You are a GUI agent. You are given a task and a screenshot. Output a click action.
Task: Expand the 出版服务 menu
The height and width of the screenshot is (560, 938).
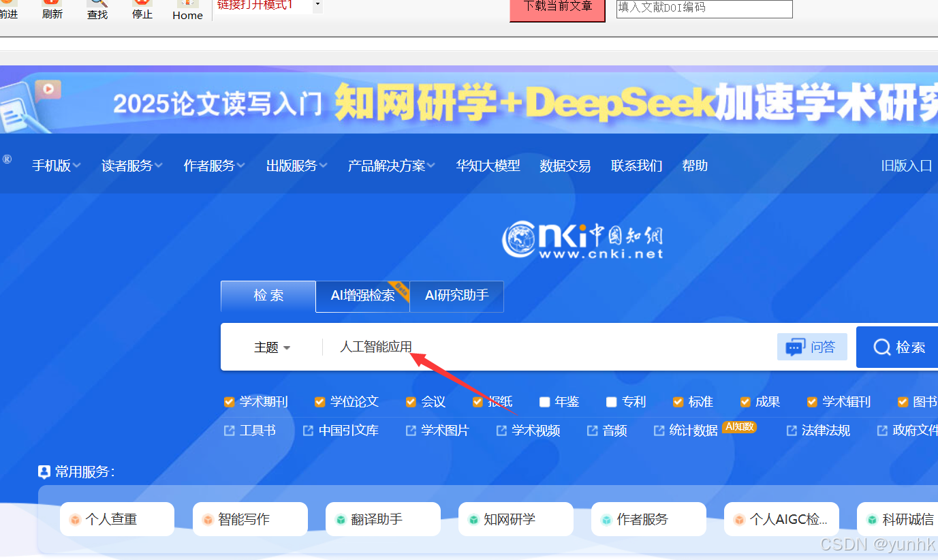(x=296, y=166)
